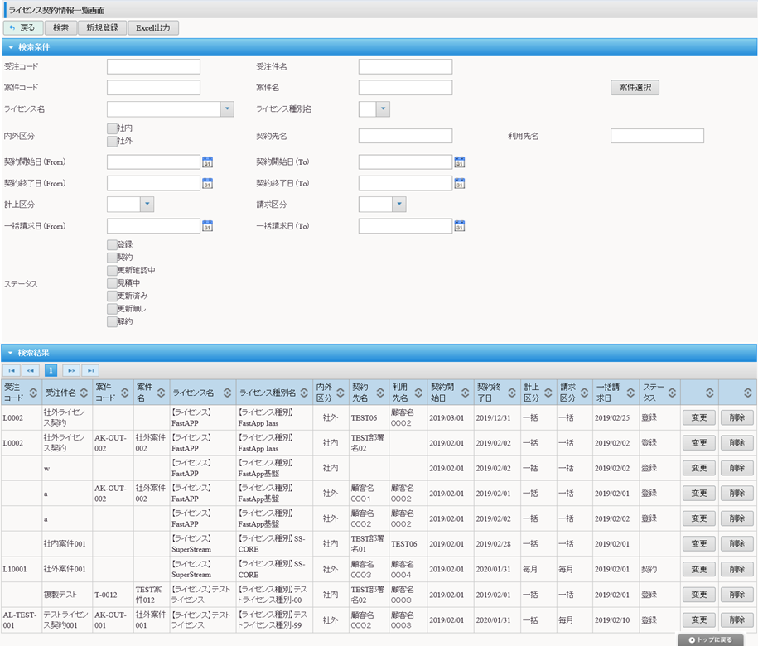Sort by 案件名 column
This screenshot has height=652, width=760.
coord(161,393)
